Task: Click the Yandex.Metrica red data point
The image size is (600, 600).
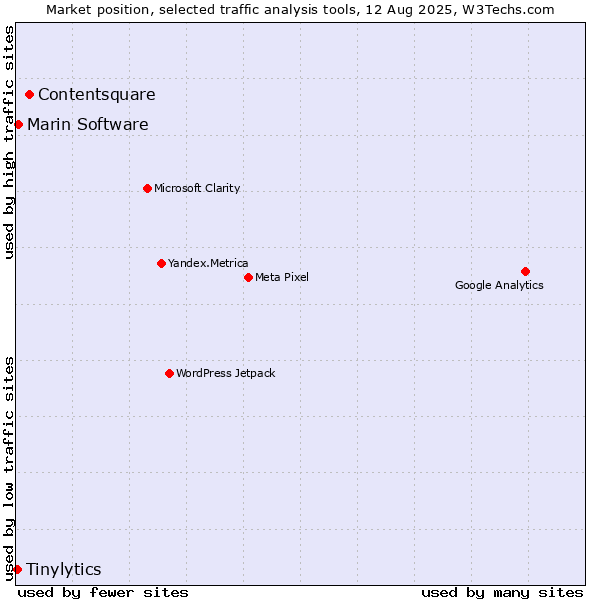Action: 161,263
